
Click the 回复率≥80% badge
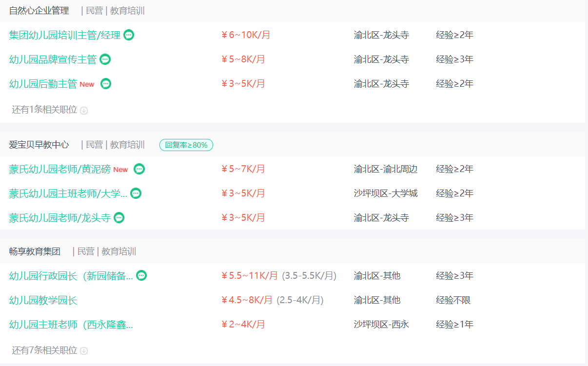(x=186, y=145)
